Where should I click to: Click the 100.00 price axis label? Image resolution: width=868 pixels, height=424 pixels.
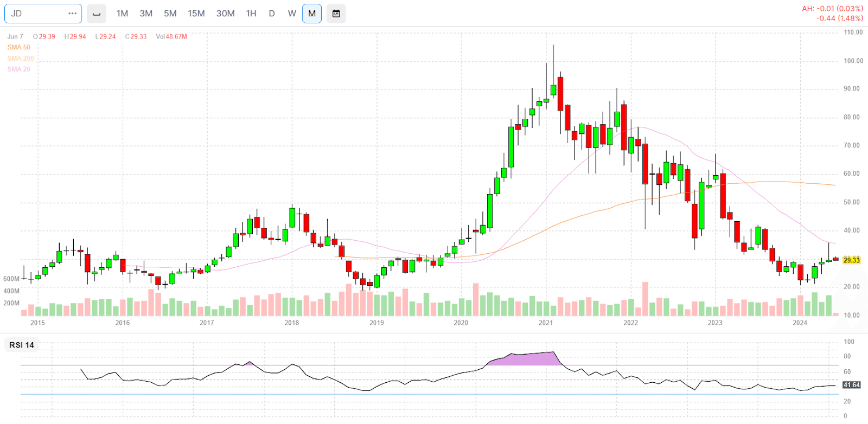[x=853, y=61]
